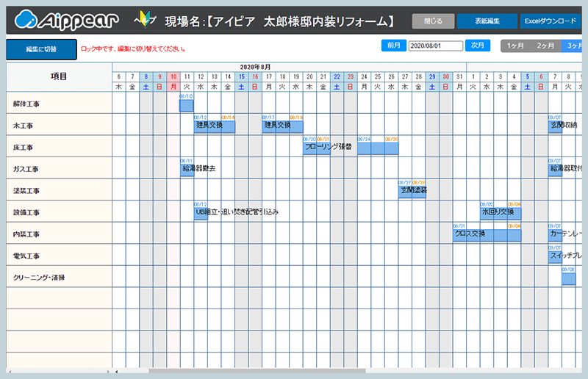Click the timeline scrollbar left arrow
The width and height of the screenshot is (588, 379).
(x=117, y=371)
